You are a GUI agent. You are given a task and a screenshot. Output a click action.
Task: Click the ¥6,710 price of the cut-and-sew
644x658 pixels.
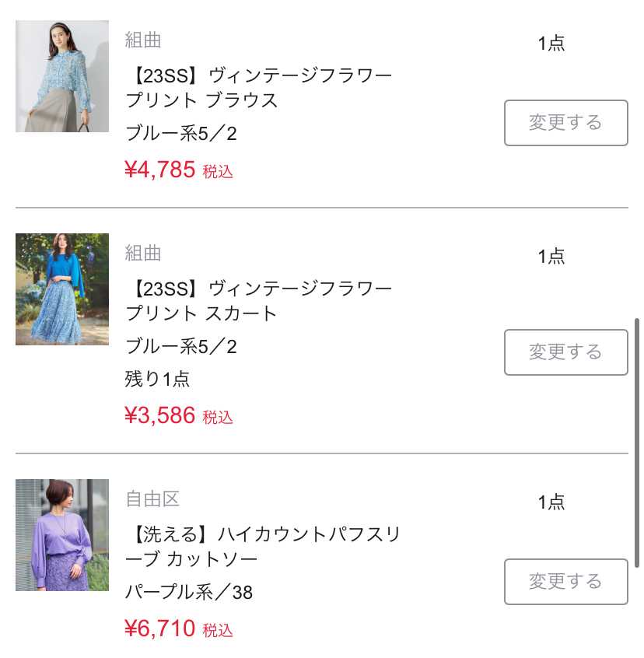[x=160, y=628]
